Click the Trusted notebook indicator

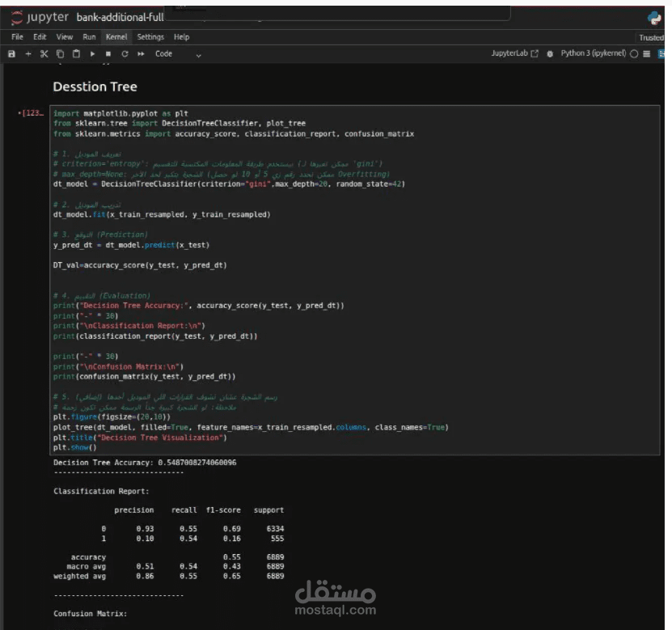(x=652, y=38)
